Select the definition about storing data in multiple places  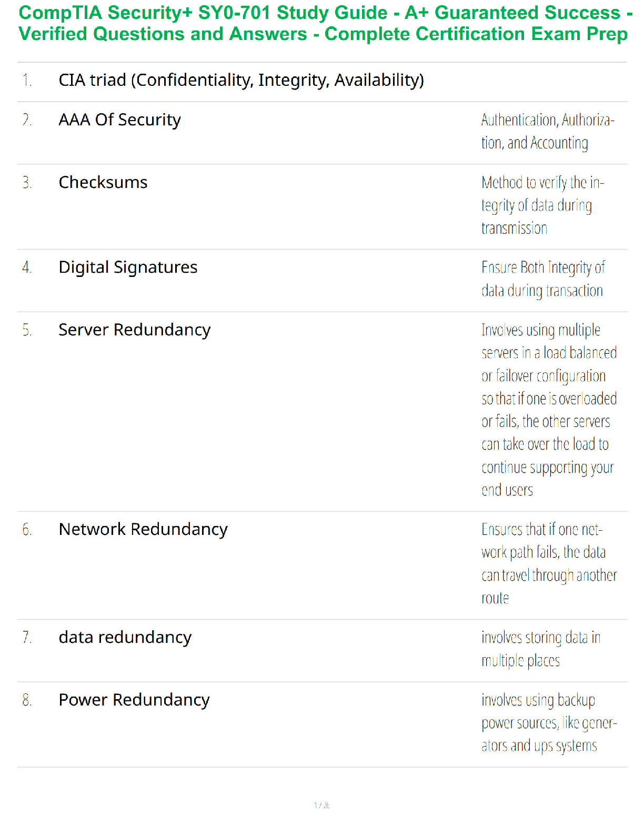540,649
